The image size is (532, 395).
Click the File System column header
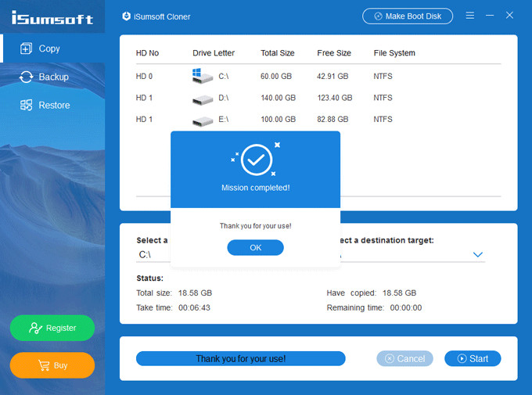pyautogui.click(x=394, y=53)
